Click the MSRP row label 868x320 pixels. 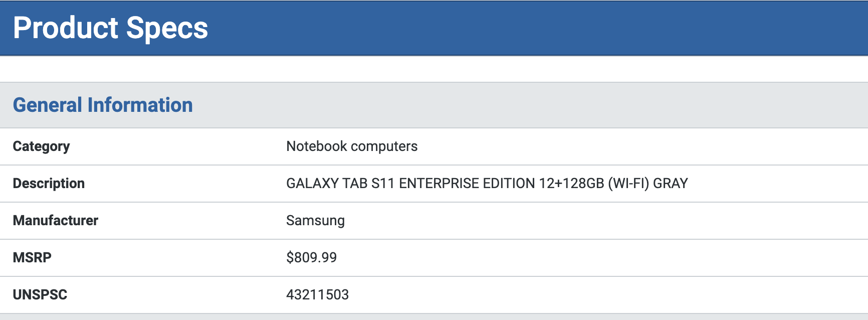(x=32, y=258)
